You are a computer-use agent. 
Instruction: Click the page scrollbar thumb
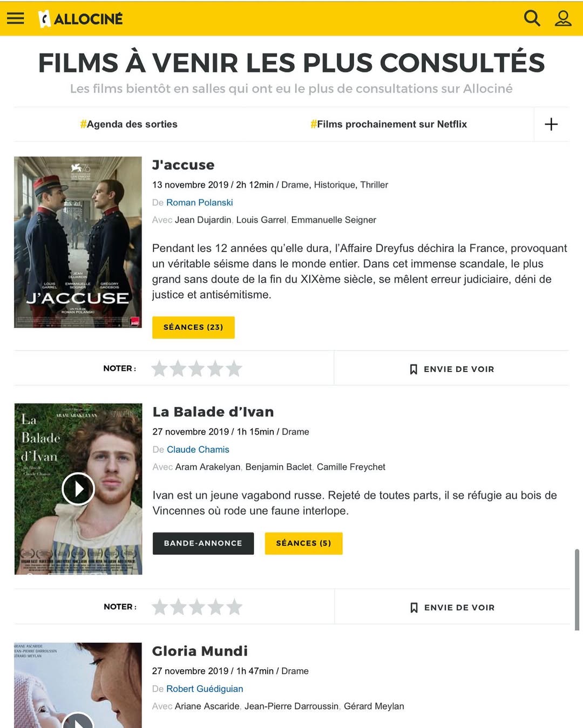(x=577, y=589)
